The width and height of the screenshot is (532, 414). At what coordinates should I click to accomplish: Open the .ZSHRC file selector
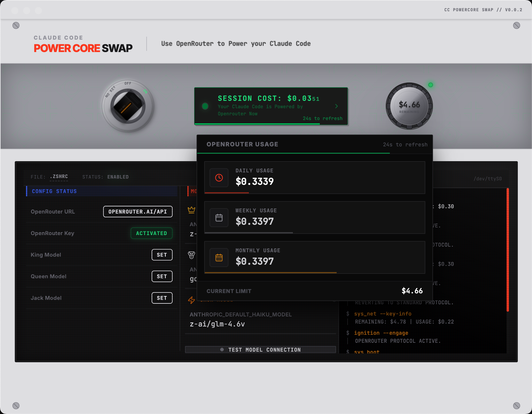click(x=59, y=177)
